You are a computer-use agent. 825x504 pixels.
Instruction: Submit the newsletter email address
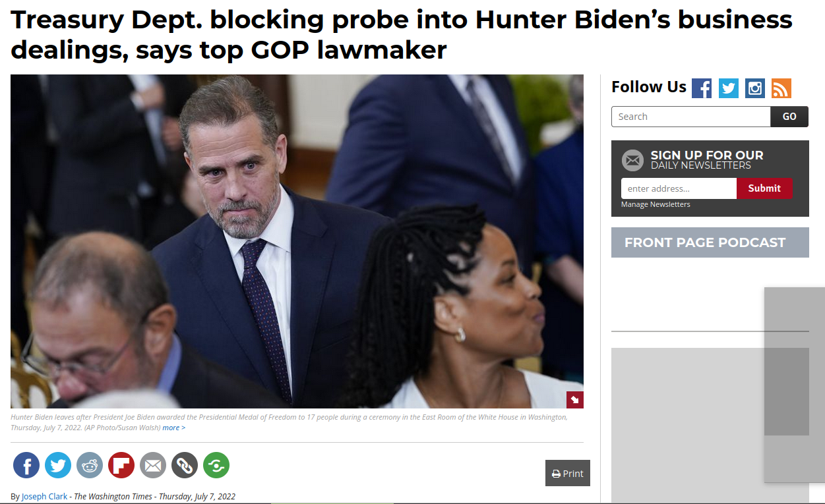pyautogui.click(x=764, y=188)
